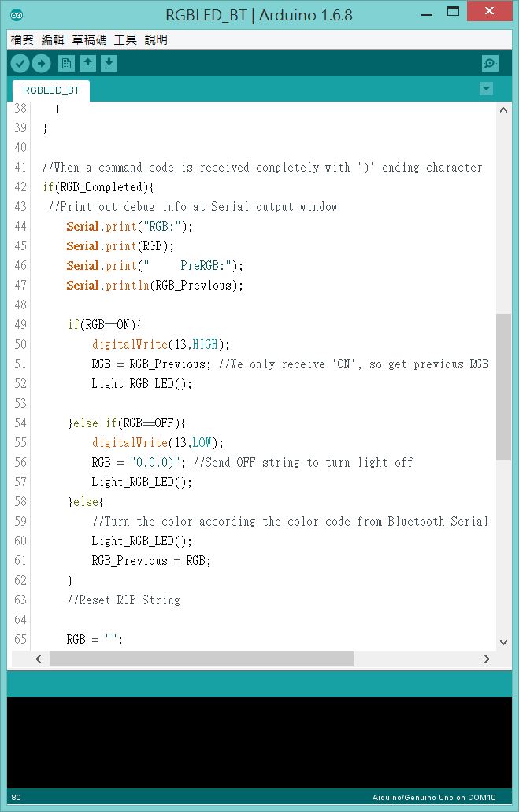Viewport: 519px width, 812px height.
Task: Click the Upload arrow icon
Action: [42, 64]
